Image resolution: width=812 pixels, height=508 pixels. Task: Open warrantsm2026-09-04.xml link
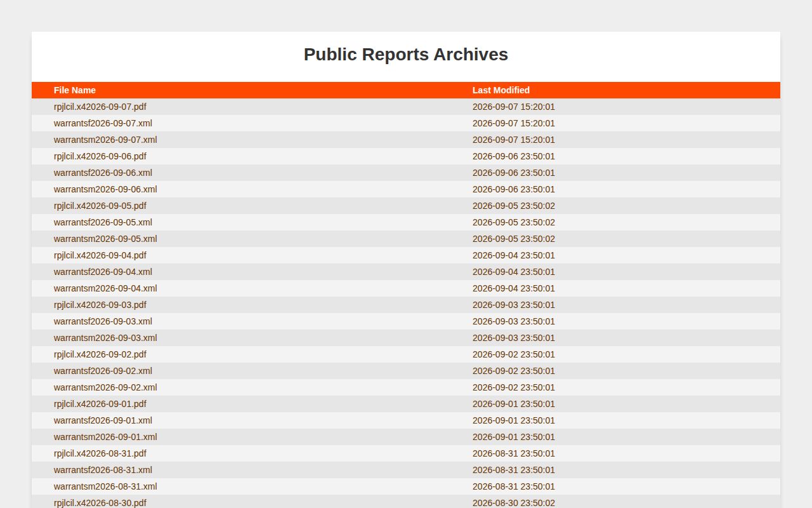pos(105,288)
